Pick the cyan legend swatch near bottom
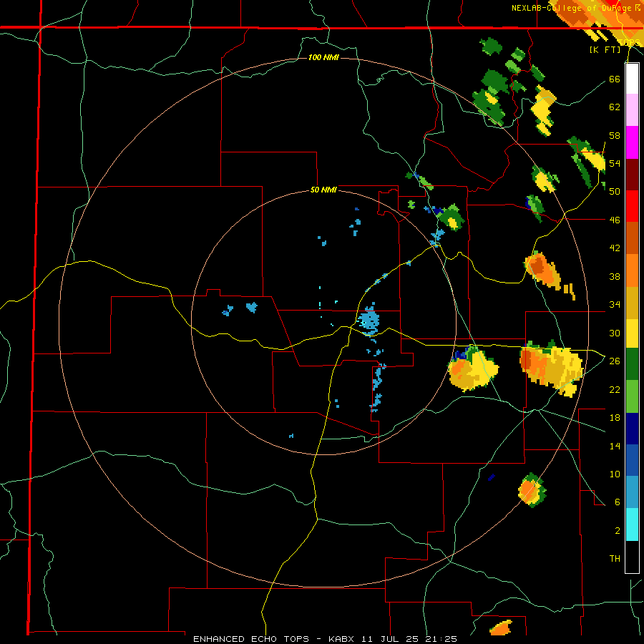The image size is (644, 644). coord(632,525)
